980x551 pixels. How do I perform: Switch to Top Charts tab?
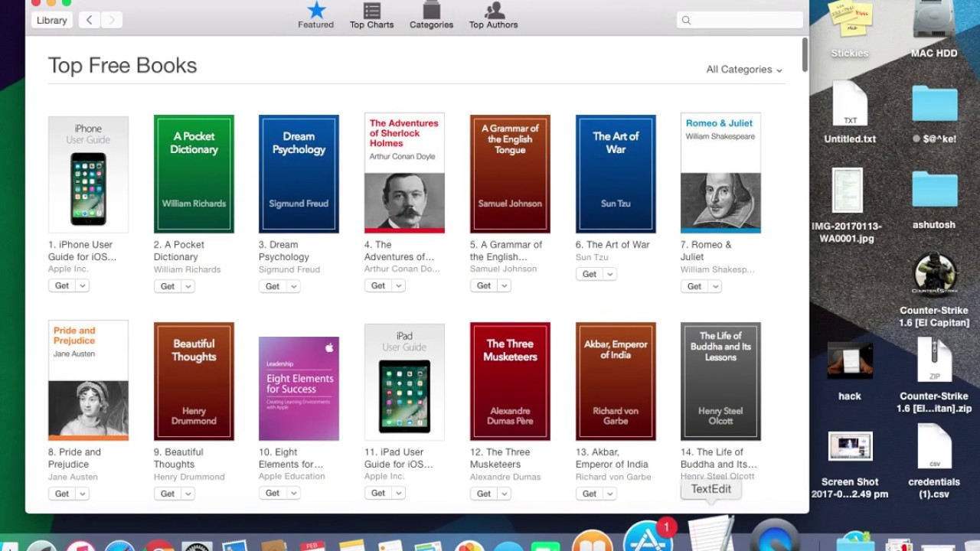(371, 15)
